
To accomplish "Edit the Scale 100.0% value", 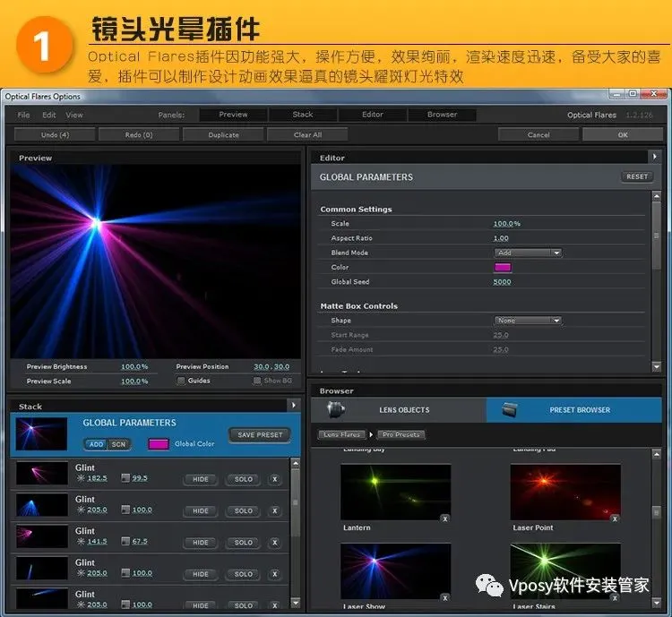I will tap(506, 224).
